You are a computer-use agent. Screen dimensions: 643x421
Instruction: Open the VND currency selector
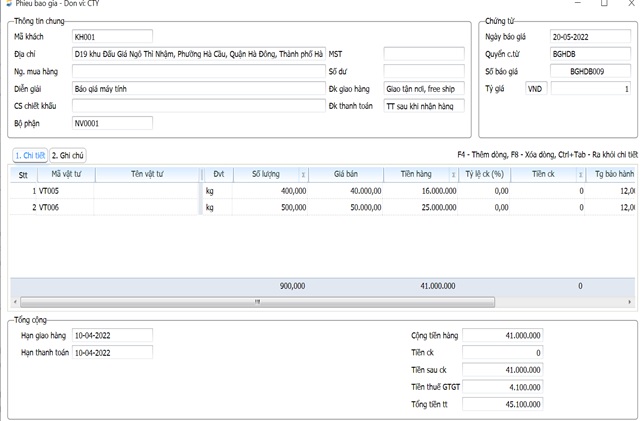[537, 89]
